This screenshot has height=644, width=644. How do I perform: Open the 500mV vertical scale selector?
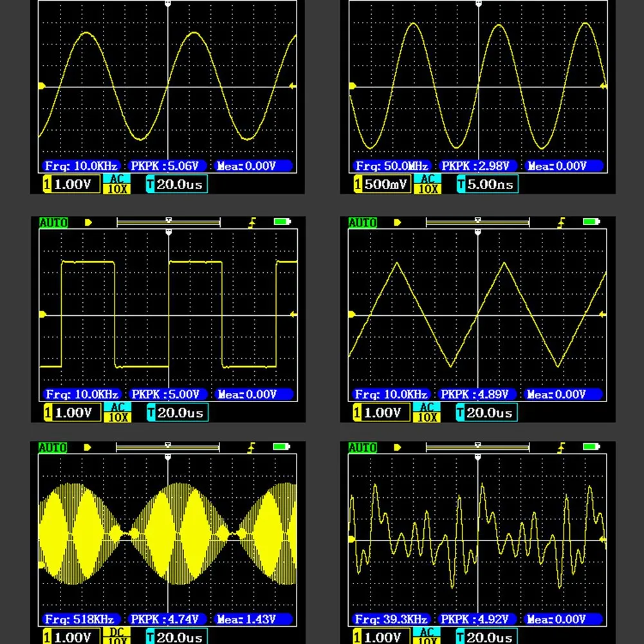(382, 184)
